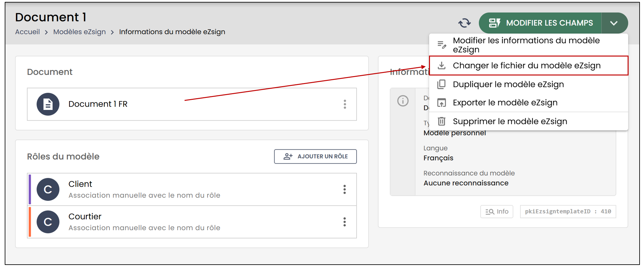Choose Exporter le modèle eZsign
The width and height of the screenshot is (644, 270).
[529, 103]
